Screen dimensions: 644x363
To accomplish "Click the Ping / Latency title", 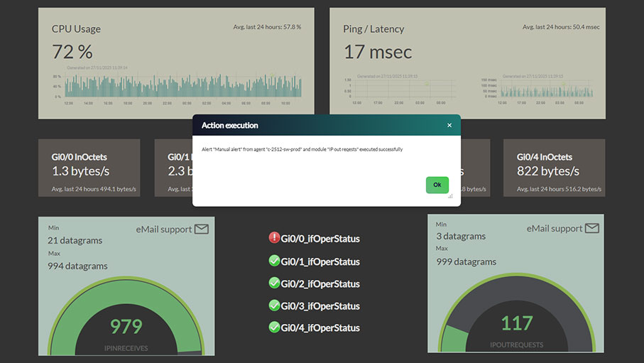I will point(373,29).
